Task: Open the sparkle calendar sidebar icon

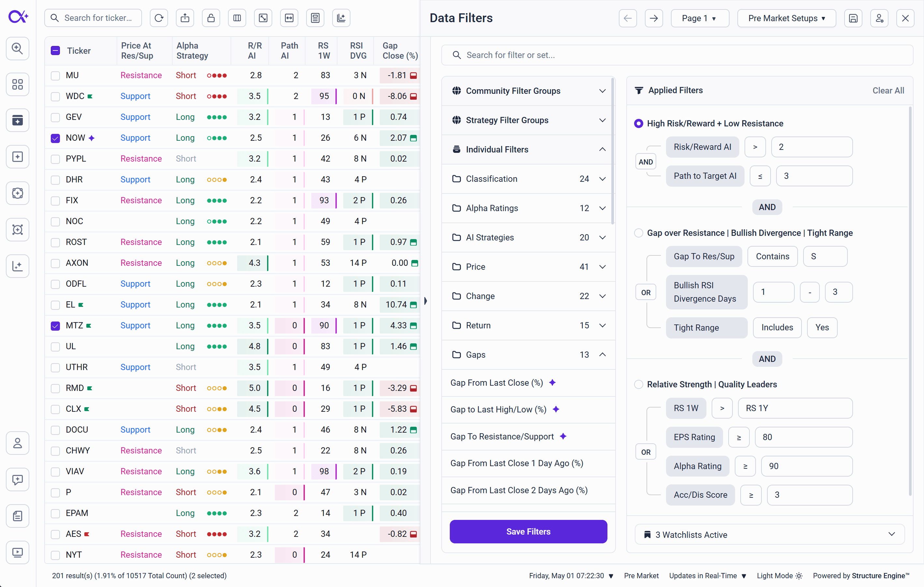Action: [x=18, y=121]
